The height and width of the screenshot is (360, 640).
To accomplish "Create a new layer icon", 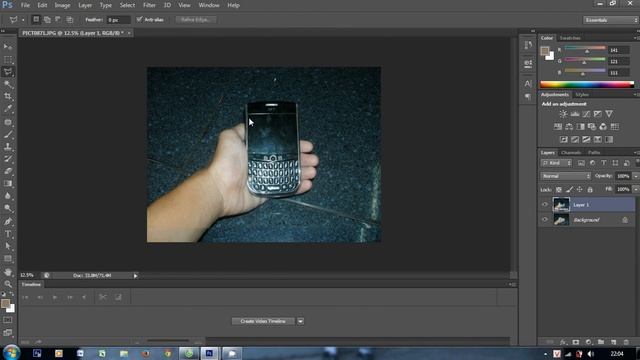I will click(613, 342).
